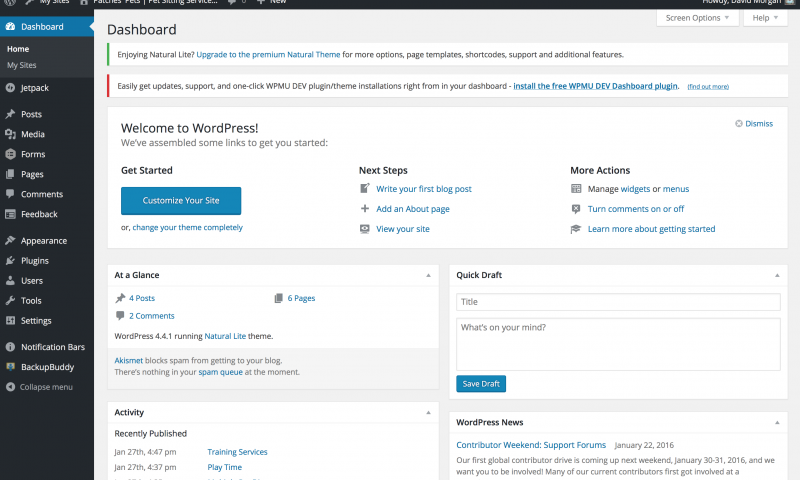Image resolution: width=800 pixels, height=480 pixels.
Task: Click the find out more link
Action: click(708, 87)
